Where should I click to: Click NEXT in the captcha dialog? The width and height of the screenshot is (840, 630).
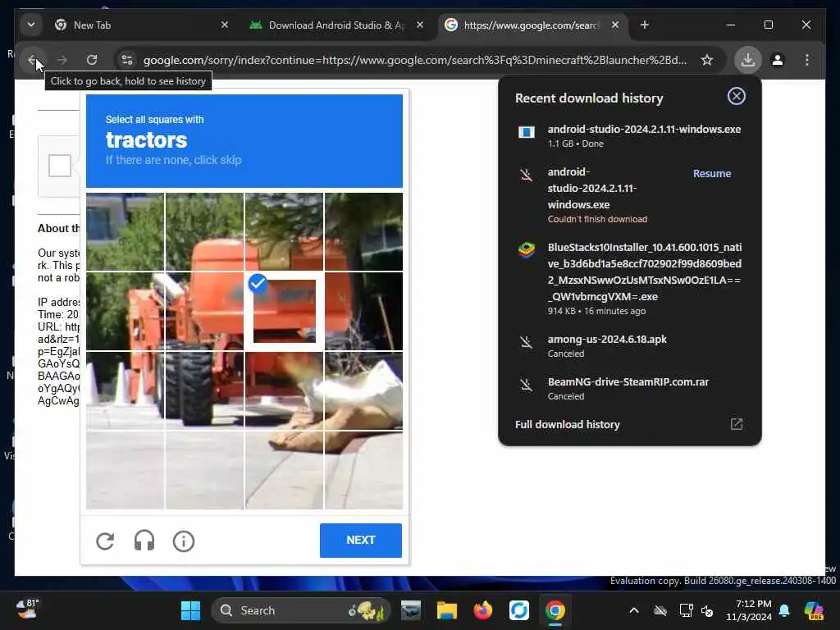click(x=361, y=540)
